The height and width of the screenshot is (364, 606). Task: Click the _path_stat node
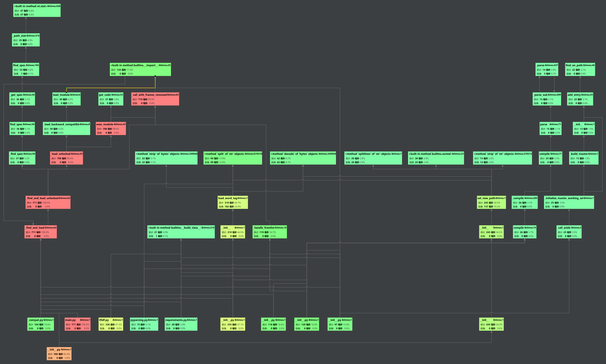pyautogui.click(x=26, y=40)
